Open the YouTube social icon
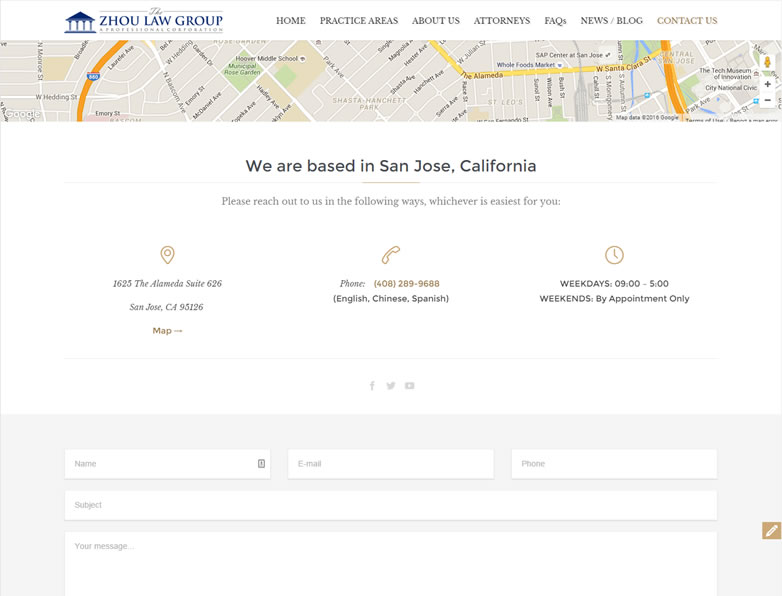 [410, 386]
